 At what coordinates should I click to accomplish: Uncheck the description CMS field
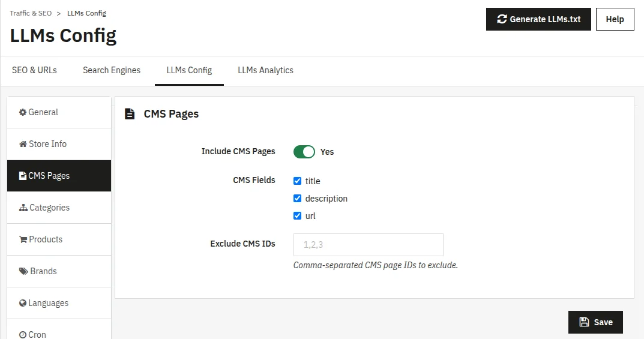pyautogui.click(x=297, y=199)
